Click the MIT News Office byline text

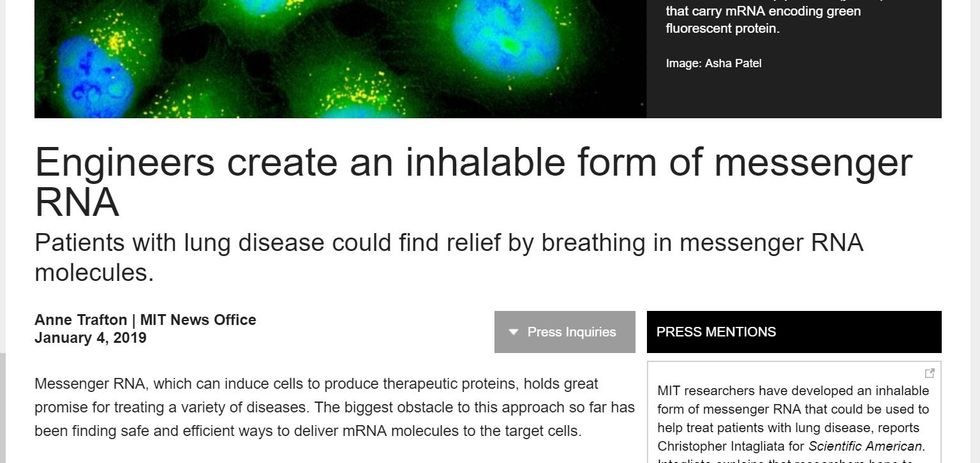click(198, 320)
